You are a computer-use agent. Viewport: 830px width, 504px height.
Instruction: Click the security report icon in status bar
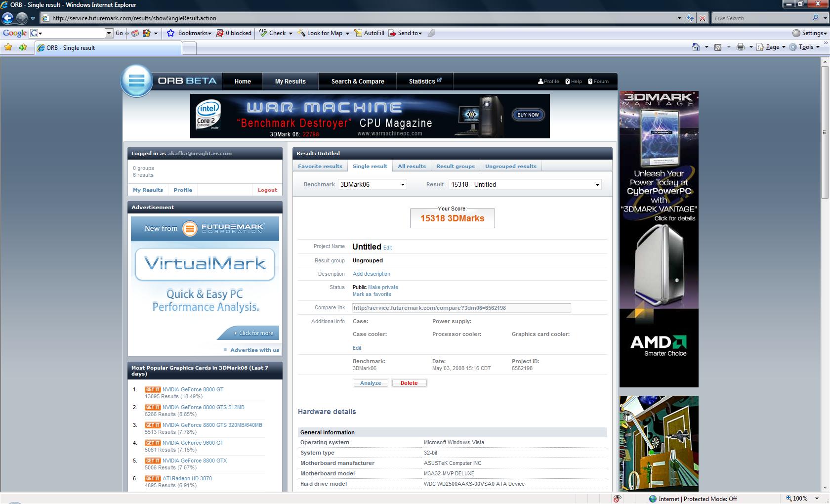pos(617,499)
